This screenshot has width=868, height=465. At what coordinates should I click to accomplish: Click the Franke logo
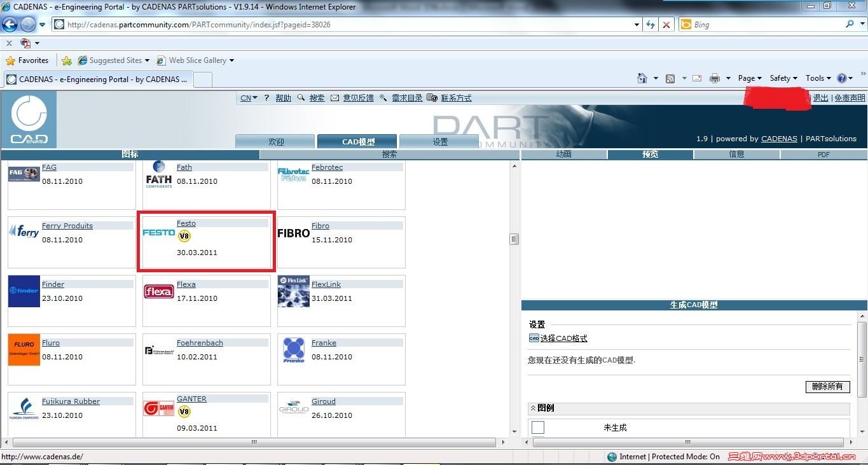point(294,350)
